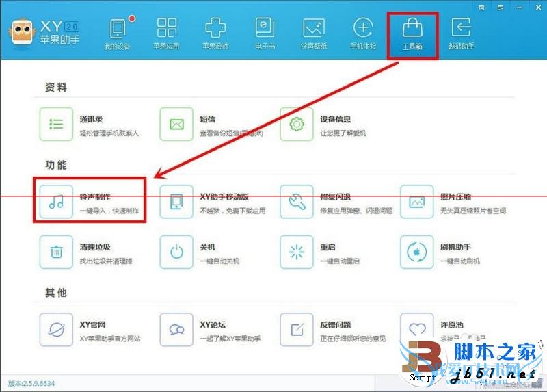The width and height of the screenshot is (547, 392).
Task: Click the 照片压缩 title text
Action: tap(455, 197)
